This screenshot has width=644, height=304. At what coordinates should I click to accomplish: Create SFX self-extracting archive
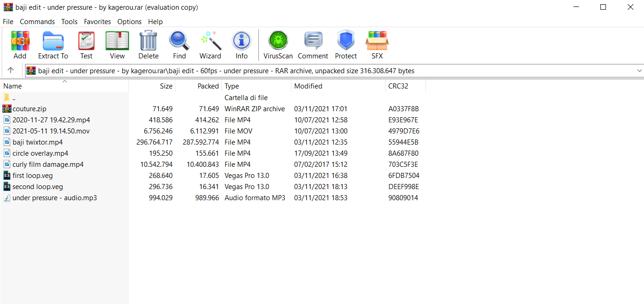(377, 41)
